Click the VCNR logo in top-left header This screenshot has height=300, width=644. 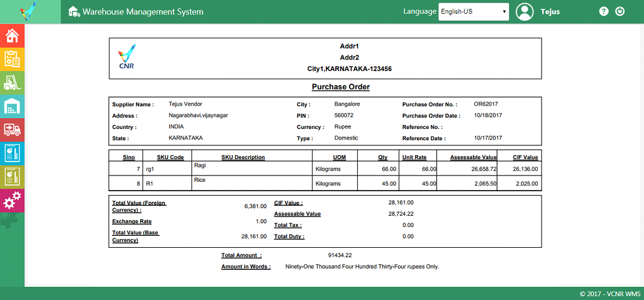(x=28, y=11)
